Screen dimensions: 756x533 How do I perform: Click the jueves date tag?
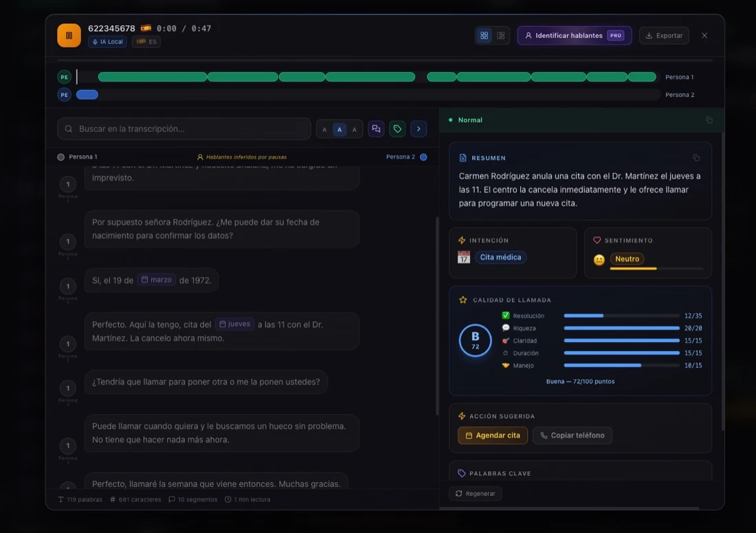(234, 324)
